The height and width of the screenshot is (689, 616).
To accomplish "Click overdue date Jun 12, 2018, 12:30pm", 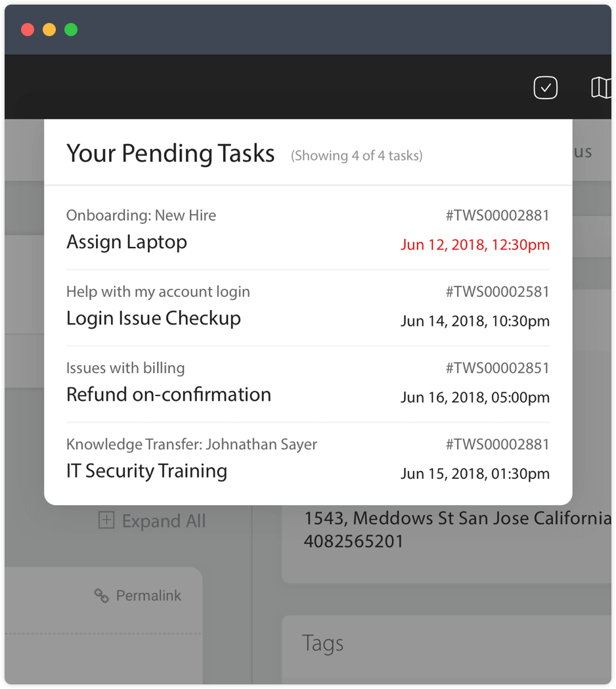I will coord(475,245).
